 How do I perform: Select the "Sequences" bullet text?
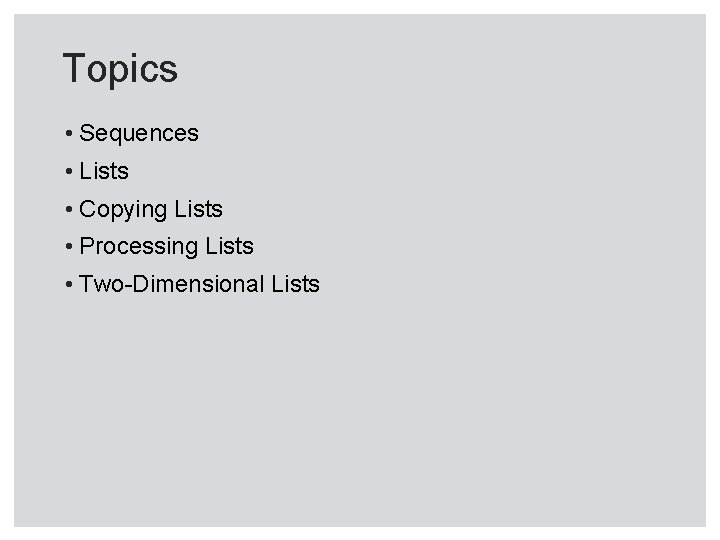point(139,133)
